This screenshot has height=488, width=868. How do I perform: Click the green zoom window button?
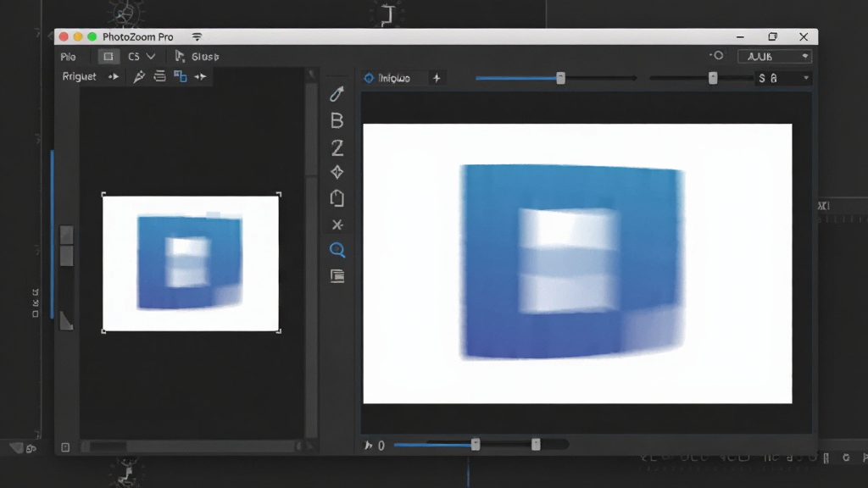point(92,36)
